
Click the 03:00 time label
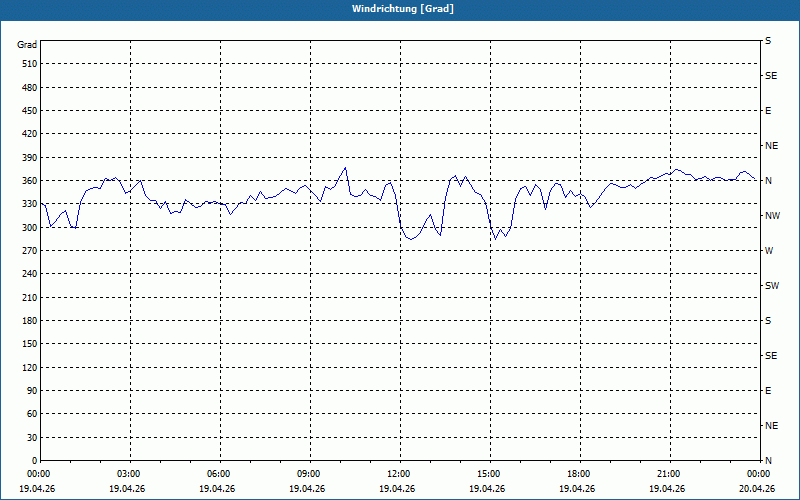(x=127, y=474)
